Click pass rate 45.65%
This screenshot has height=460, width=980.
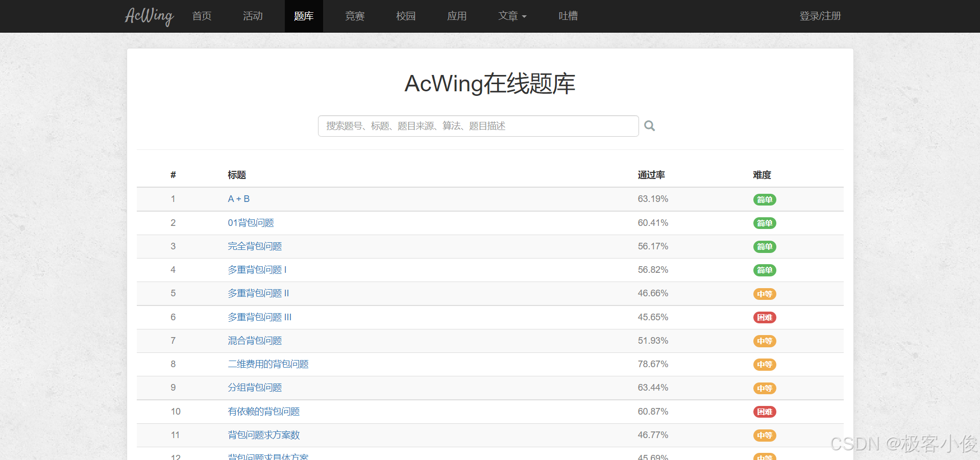click(653, 317)
